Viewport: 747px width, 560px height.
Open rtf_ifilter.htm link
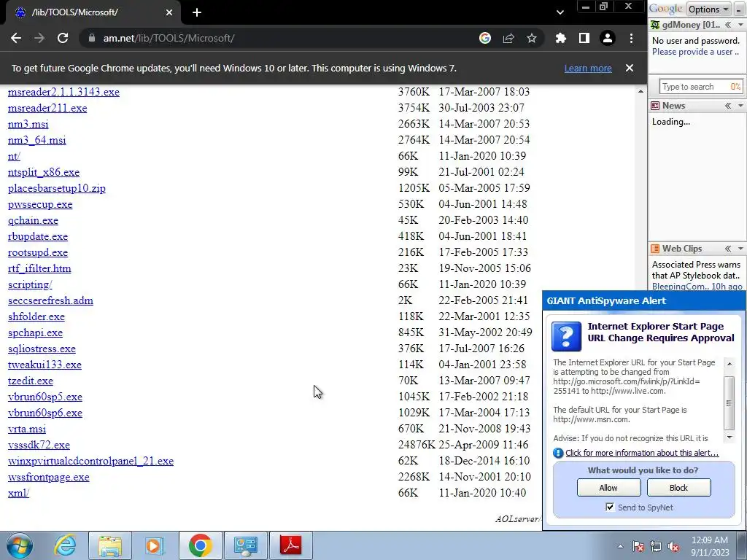click(x=39, y=268)
